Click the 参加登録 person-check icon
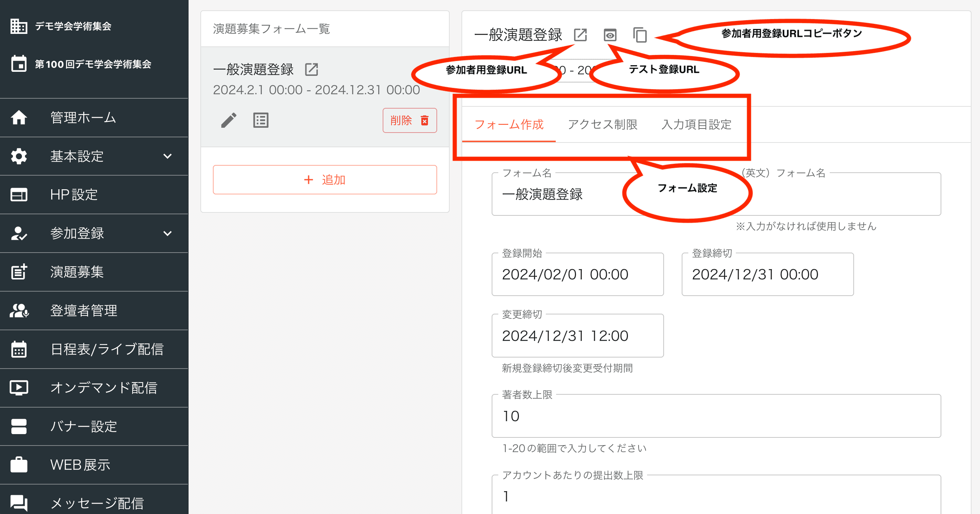 [x=19, y=233]
